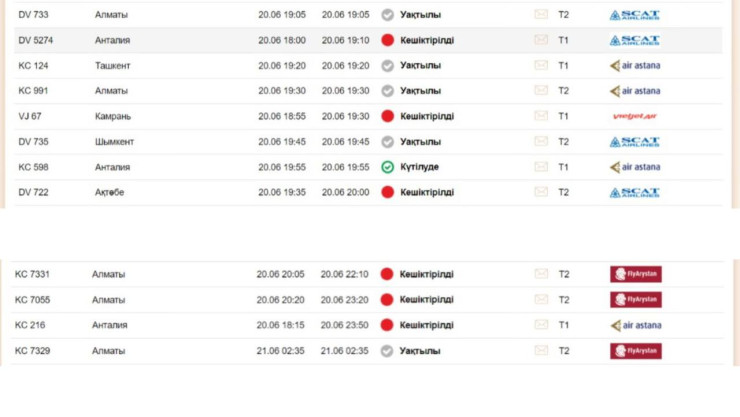Click envelope icon for flight KC 7055

pos(541,300)
